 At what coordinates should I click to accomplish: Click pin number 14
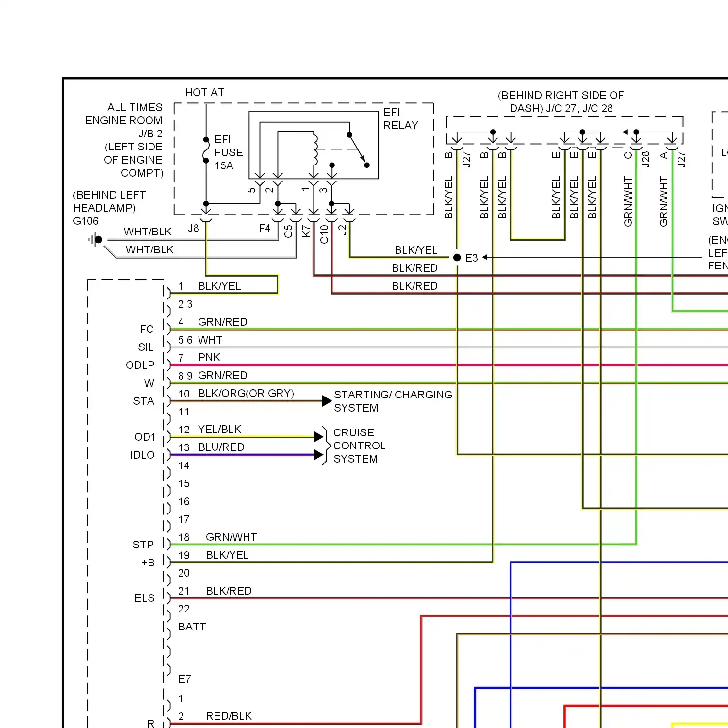[x=184, y=465]
